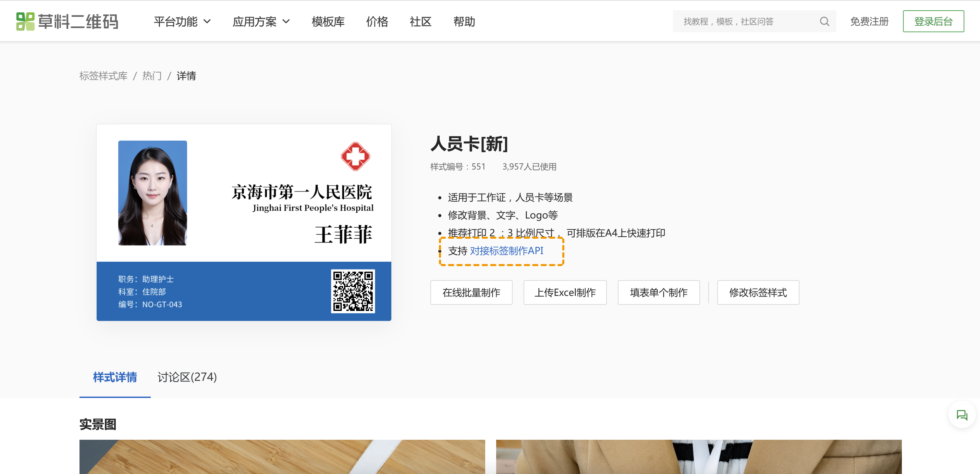Viewport: 980px width, 474px height.
Task: Go to the 价格 page
Action: (377, 22)
